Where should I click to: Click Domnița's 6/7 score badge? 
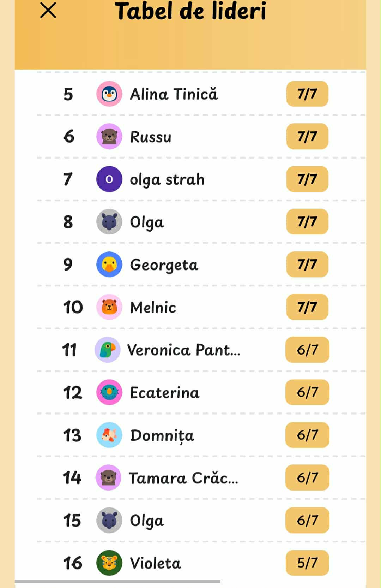(x=307, y=435)
